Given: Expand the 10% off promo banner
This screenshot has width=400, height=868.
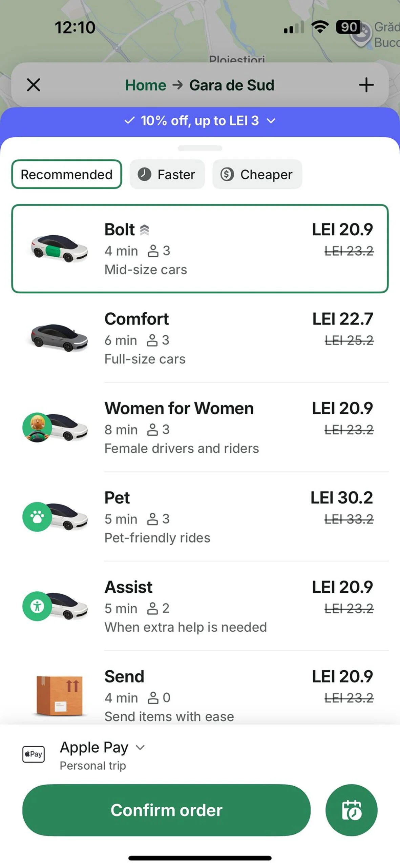Looking at the screenshot, I should tap(200, 121).
